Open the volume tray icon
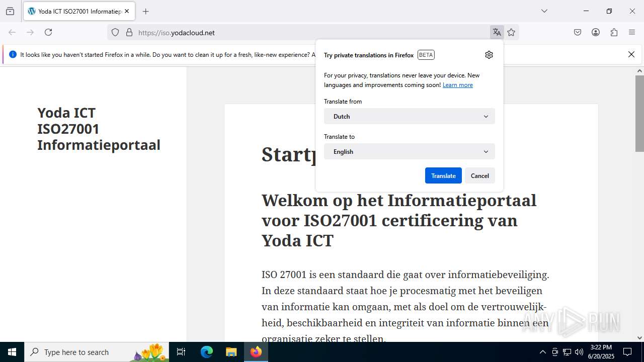 point(579,352)
